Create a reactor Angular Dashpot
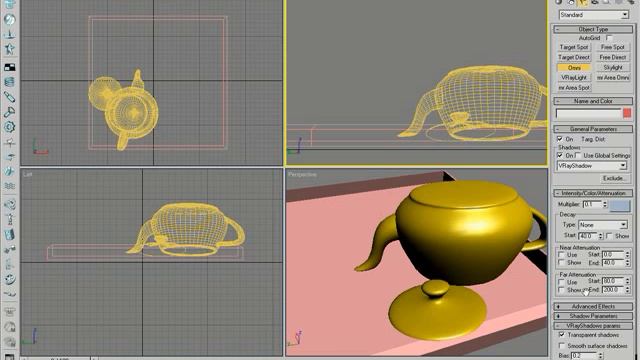 [x=9, y=112]
